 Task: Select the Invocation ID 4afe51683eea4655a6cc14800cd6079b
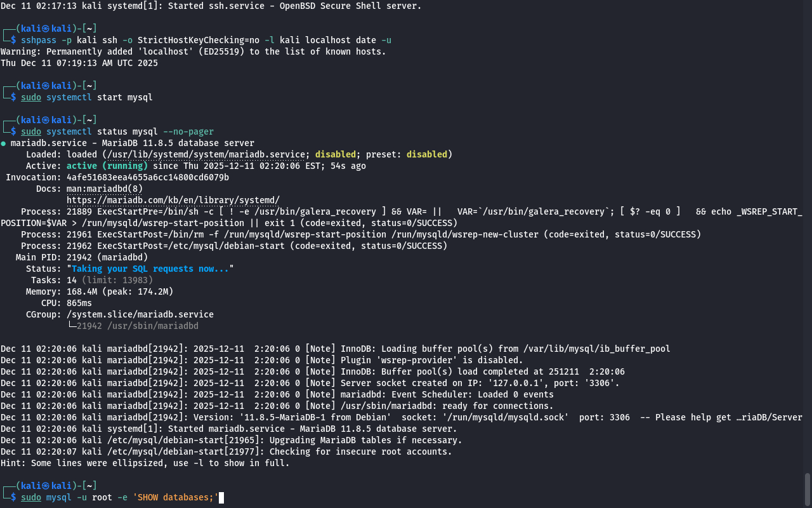pyautogui.click(x=147, y=177)
